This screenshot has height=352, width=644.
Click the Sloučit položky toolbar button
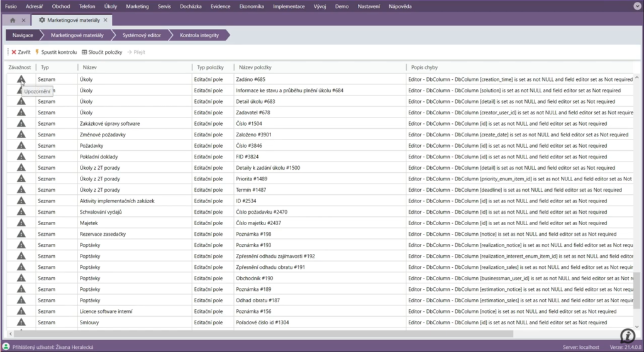coord(101,52)
